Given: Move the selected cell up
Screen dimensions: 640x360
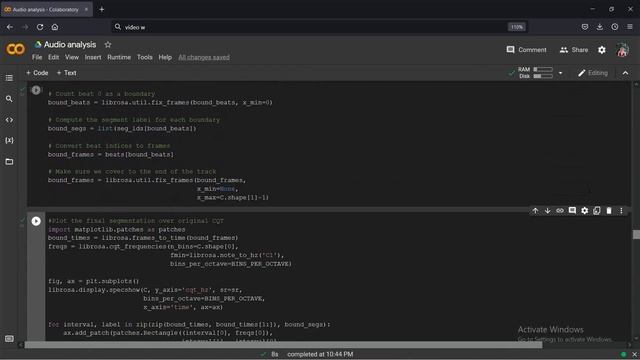Looking at the screenshot, I should [535, 211].
